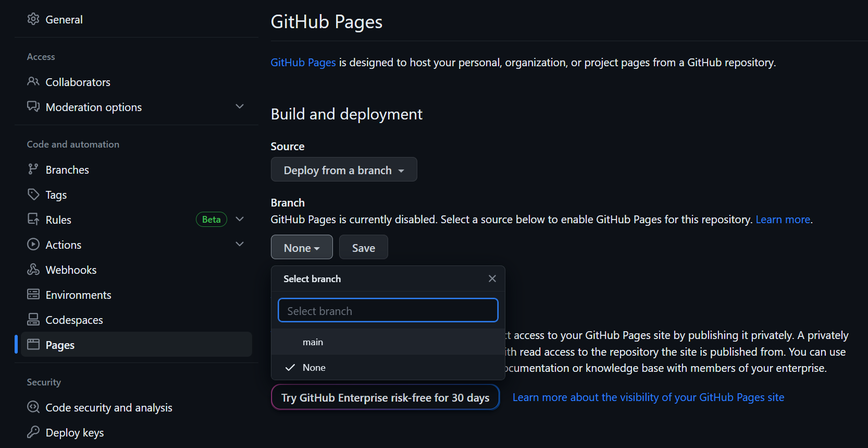
Task: Open the Learn more link
Action: pyautogui.click(x=783, y=220)
